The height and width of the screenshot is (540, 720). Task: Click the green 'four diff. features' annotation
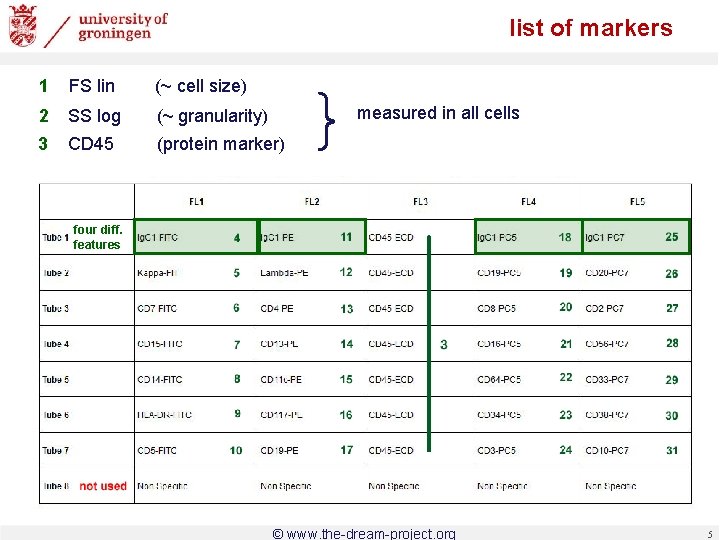click(97, 237)
